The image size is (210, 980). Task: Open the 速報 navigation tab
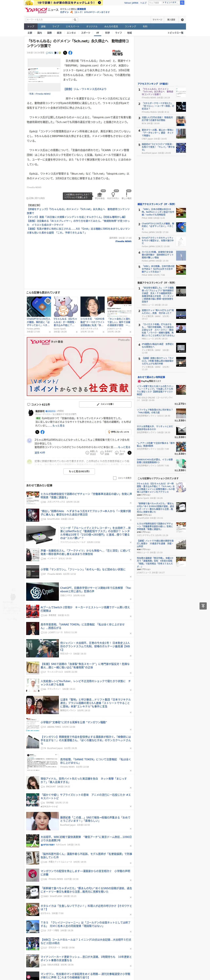coord(43,27)
